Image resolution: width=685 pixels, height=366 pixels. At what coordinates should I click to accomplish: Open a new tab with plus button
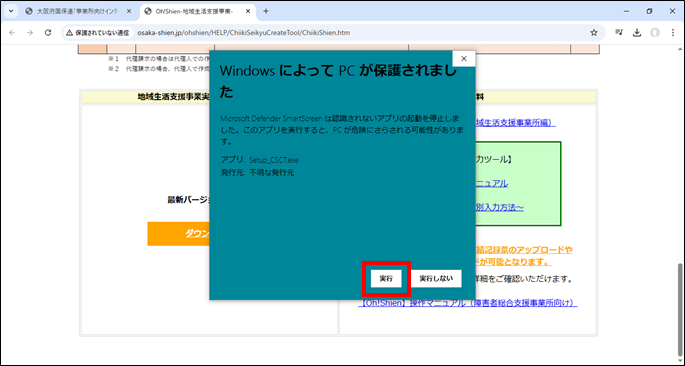[x=266, y=11]
